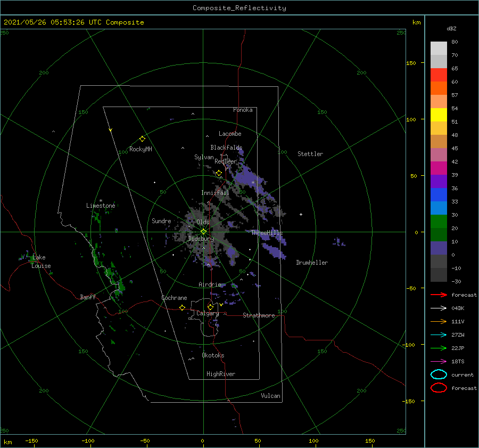
Task: Click the Innisfail label
Action: coord(215,193)
